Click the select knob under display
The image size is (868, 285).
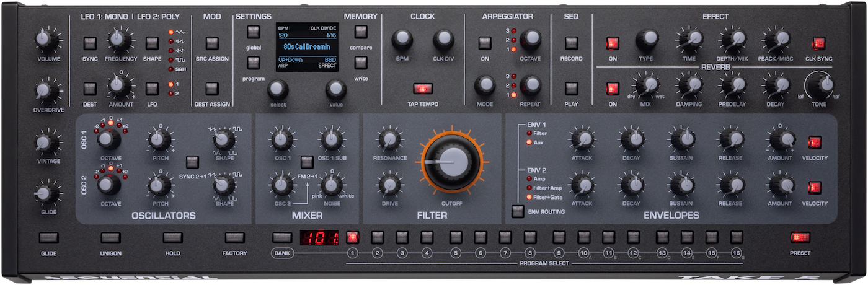(278, 90)
